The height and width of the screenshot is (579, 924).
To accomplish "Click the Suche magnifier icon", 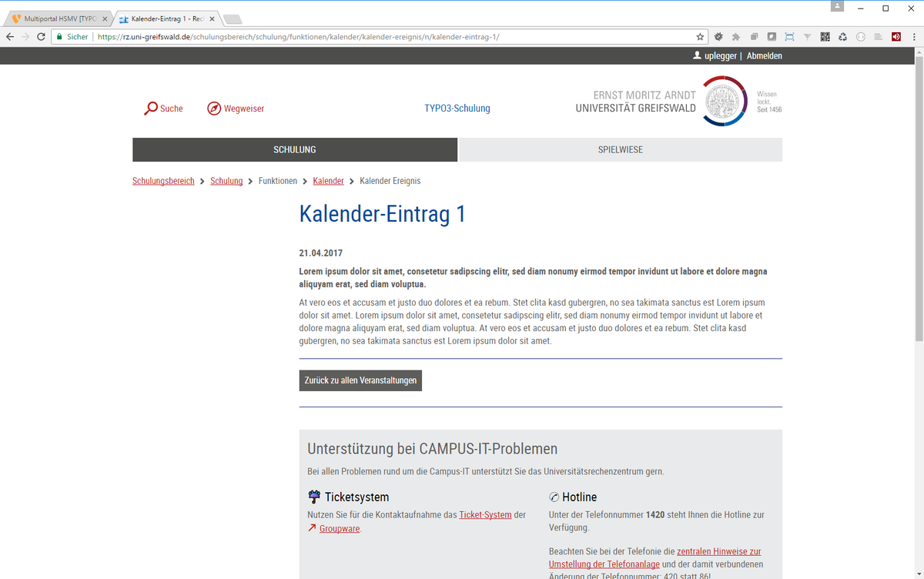I will pyautogui.click(x=151, y=109).
